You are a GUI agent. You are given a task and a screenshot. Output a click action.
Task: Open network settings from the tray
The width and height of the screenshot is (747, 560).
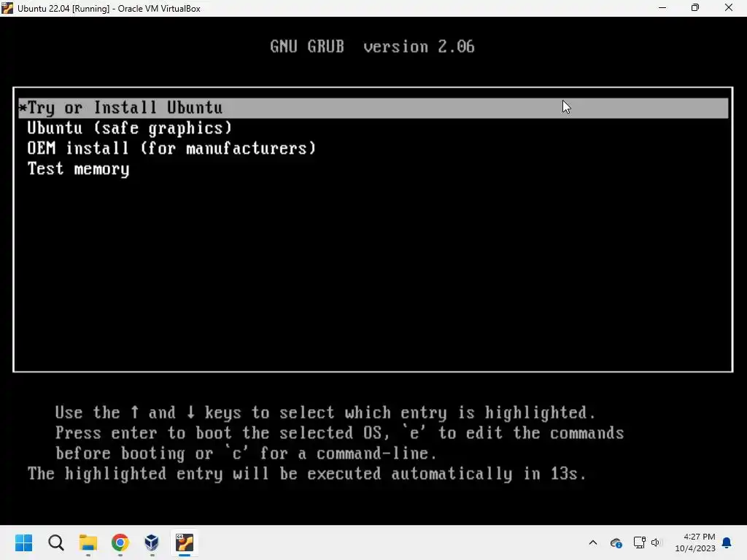[639, 542]
